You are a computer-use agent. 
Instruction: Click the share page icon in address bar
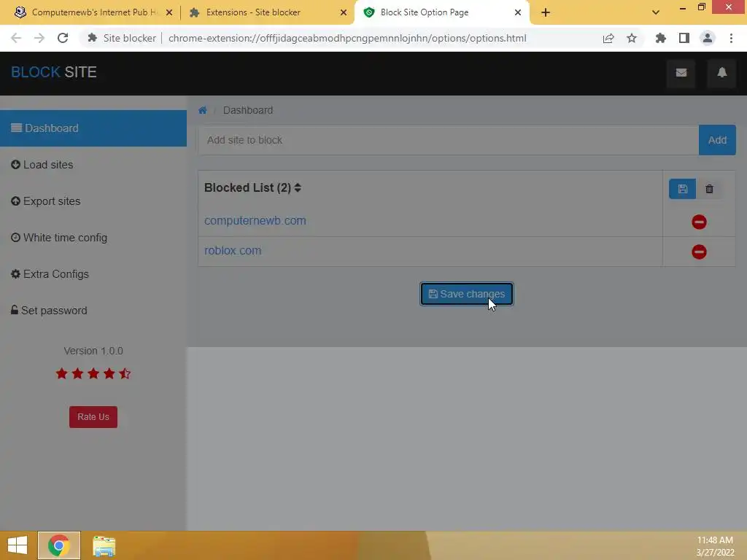(x=608, y=38)
